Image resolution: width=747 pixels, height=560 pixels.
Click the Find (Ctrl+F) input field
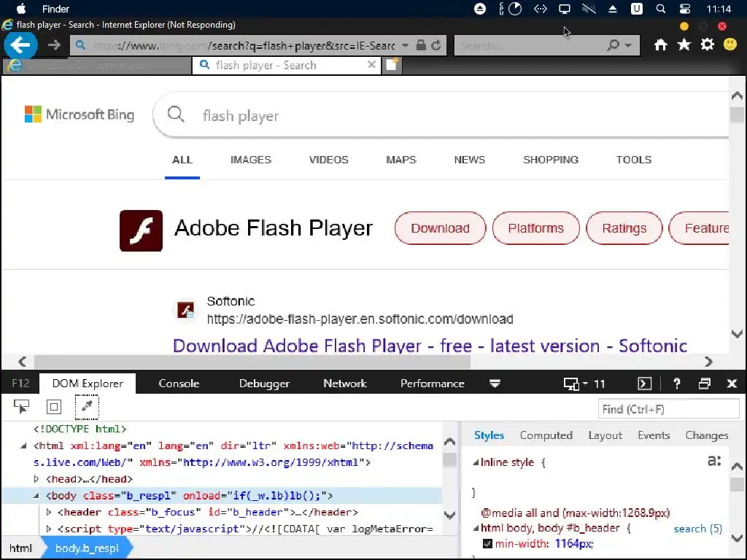pos(668,409)
